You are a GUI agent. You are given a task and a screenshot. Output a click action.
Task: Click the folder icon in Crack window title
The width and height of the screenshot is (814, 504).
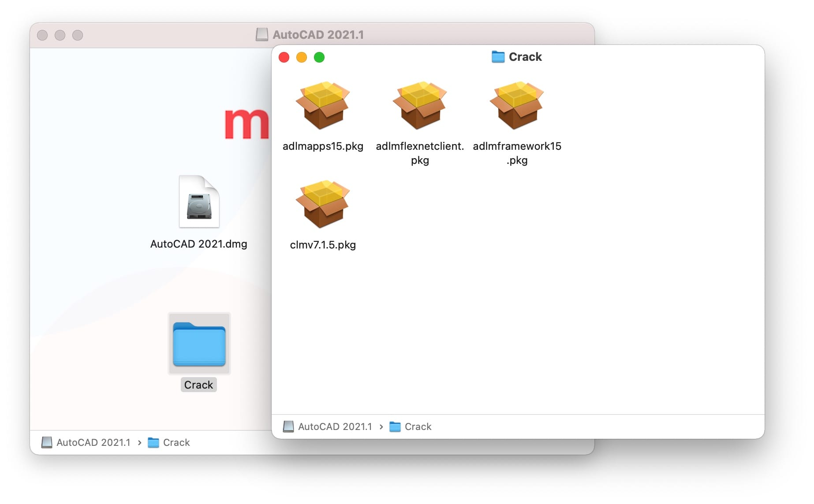pos(498,57)
